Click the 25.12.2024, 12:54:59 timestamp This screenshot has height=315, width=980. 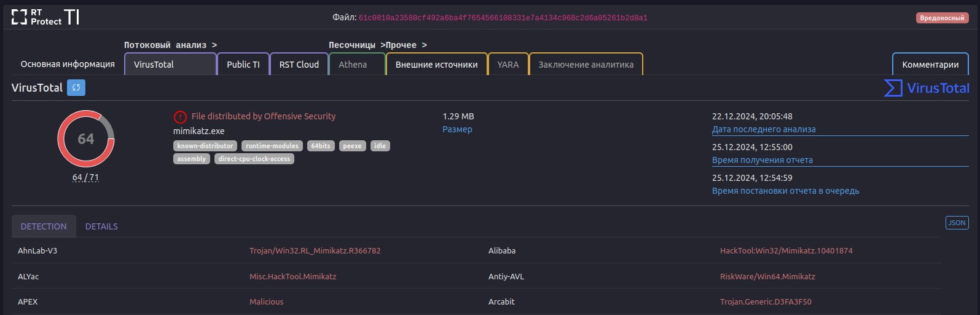(752, 178)
